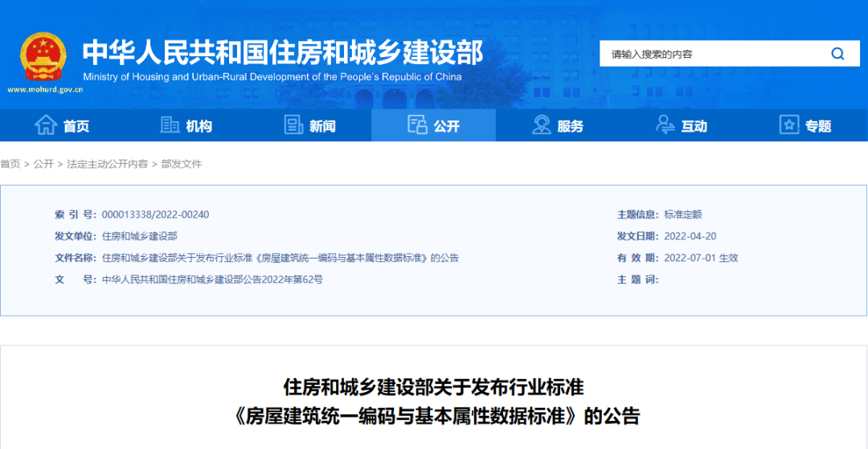Click the national emblem logo
Image resolution: width=868 pixels, height=449 pixels.
pyautogui.click(x=44, y=56)
